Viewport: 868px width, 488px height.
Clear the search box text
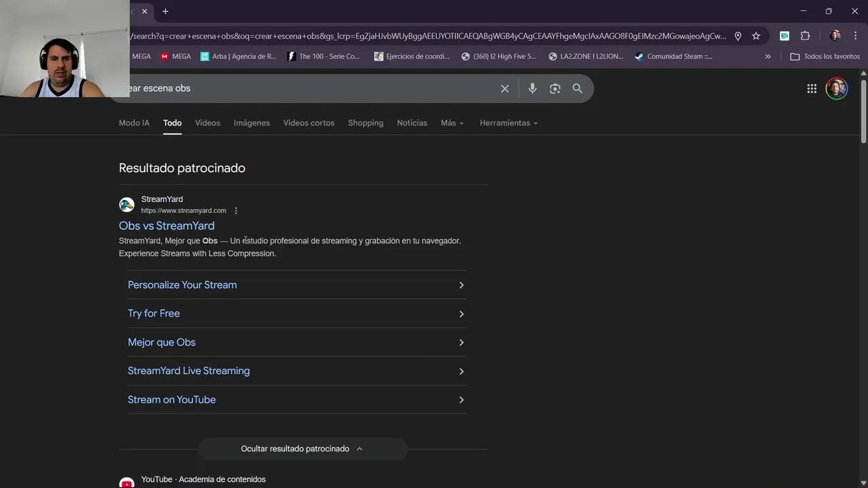pyautogui.click(x=505, y=89)
